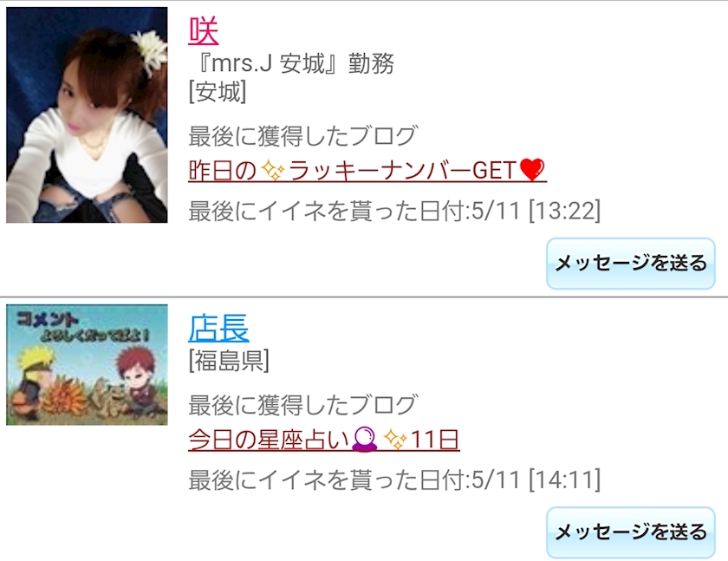Click the 5/11 [13:22] like date
Screen dimensions: 728x561
pyautogui.click(x=536, y=211)
